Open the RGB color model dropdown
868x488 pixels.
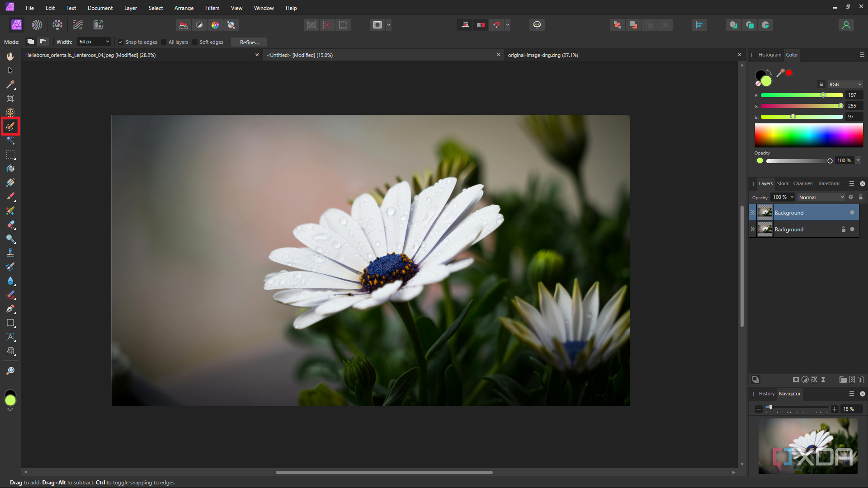pyautogui.click(x=845, y=84)
